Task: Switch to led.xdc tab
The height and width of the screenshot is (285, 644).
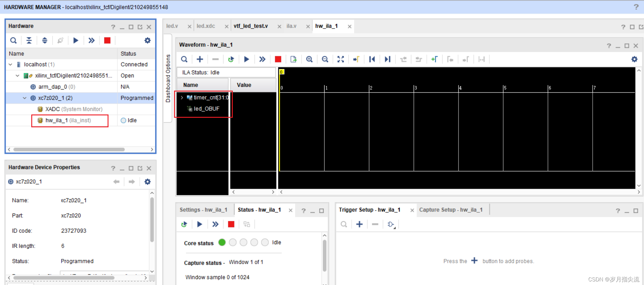Action: click(206, 26)
